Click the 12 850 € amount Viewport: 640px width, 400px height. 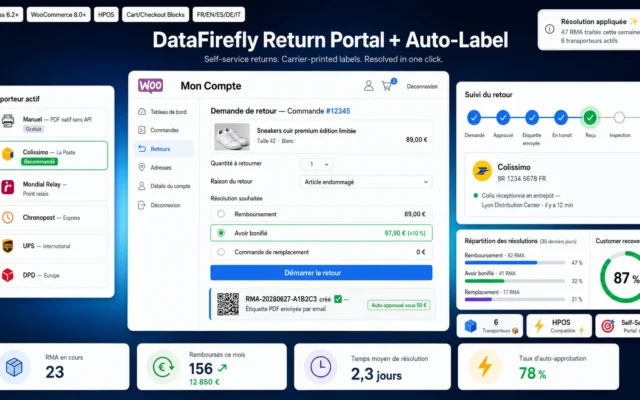point(204,382)
